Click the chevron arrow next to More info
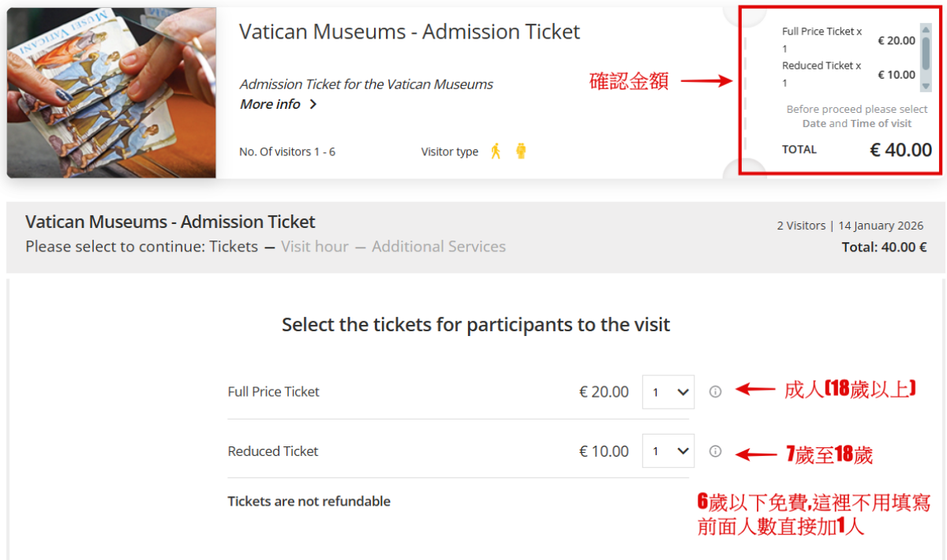 point(313,104)
